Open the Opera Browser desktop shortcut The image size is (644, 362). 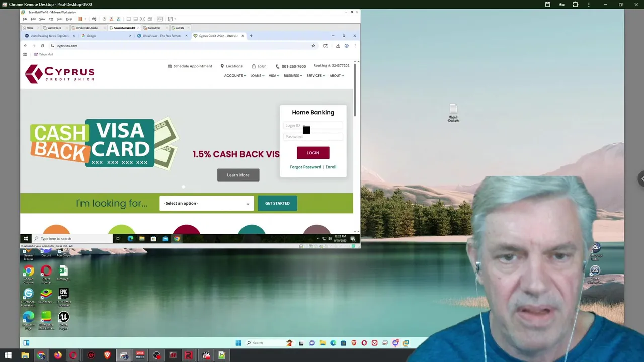pyautogui.click(x=46, y=275)
